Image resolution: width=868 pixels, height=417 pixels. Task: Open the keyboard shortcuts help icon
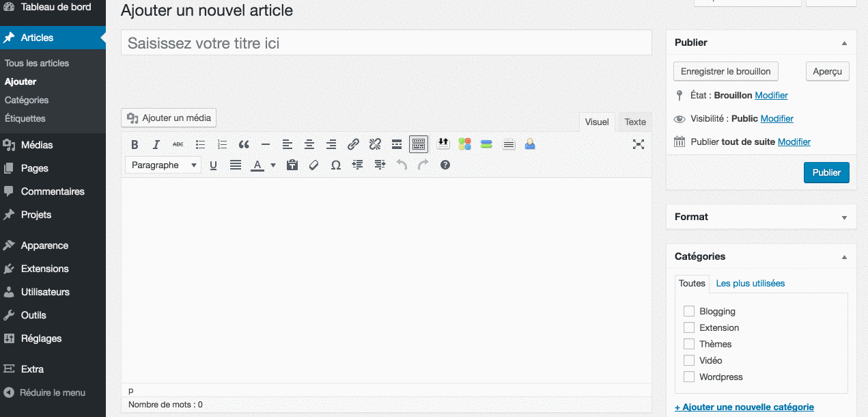(445, 165)
